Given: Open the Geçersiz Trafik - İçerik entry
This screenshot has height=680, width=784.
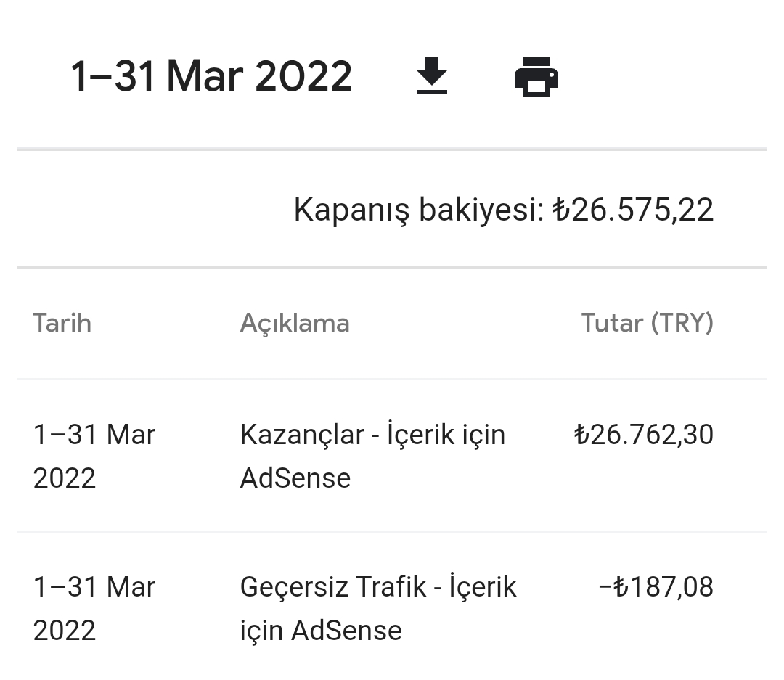Looking at the screenshot, I should [x=378, y=586].
